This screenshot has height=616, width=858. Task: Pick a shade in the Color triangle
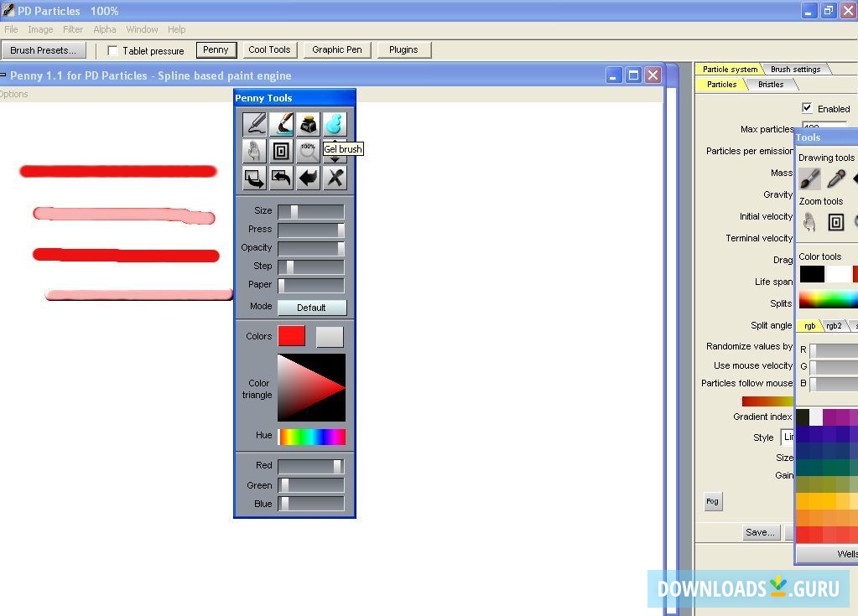pos(312,387)
